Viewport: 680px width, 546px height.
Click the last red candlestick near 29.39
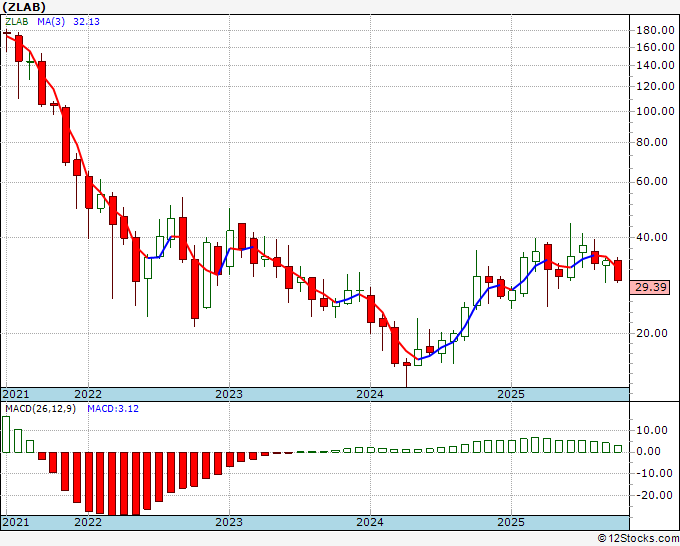618,271
